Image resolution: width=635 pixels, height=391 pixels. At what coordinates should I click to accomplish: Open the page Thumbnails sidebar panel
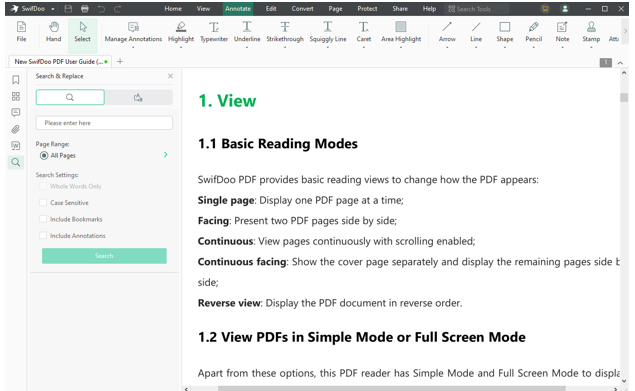tap(16, 96)
